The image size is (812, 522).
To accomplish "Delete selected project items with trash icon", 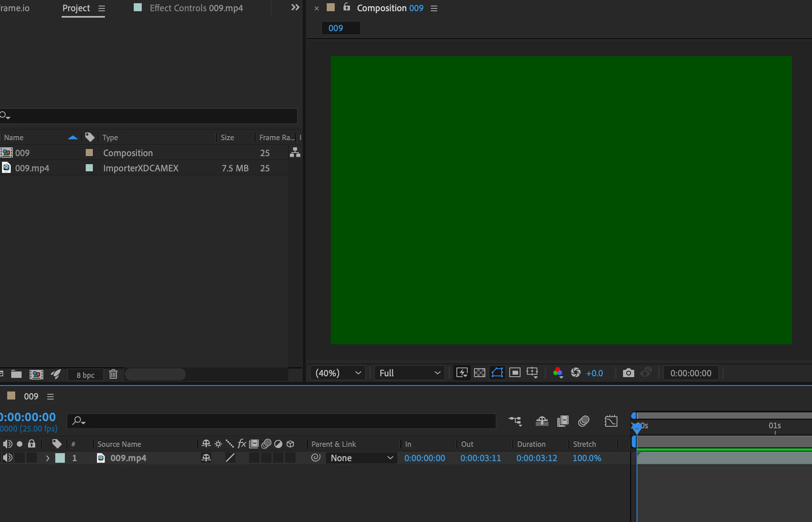I will click(113, 374).
